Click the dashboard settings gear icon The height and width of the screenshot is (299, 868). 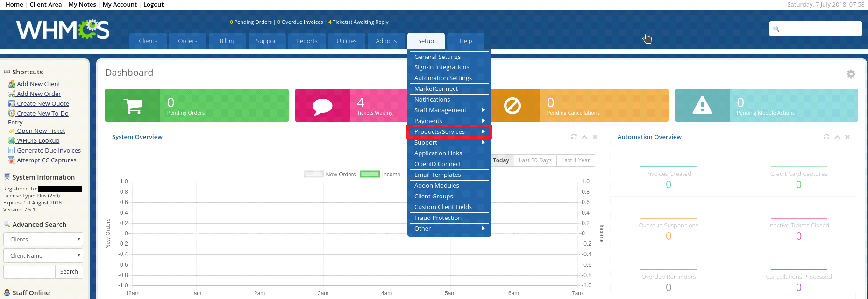pos(851,74)
